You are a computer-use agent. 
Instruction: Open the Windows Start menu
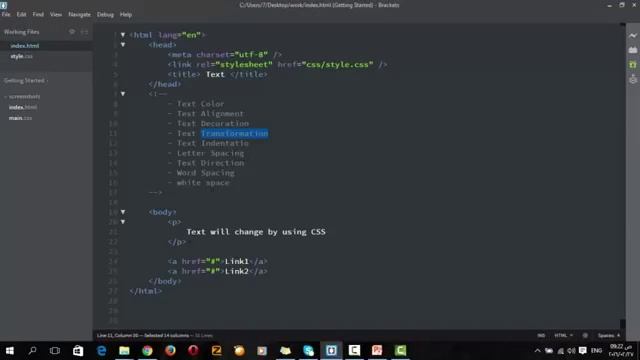pyautogui.click(x=9, y=351)
